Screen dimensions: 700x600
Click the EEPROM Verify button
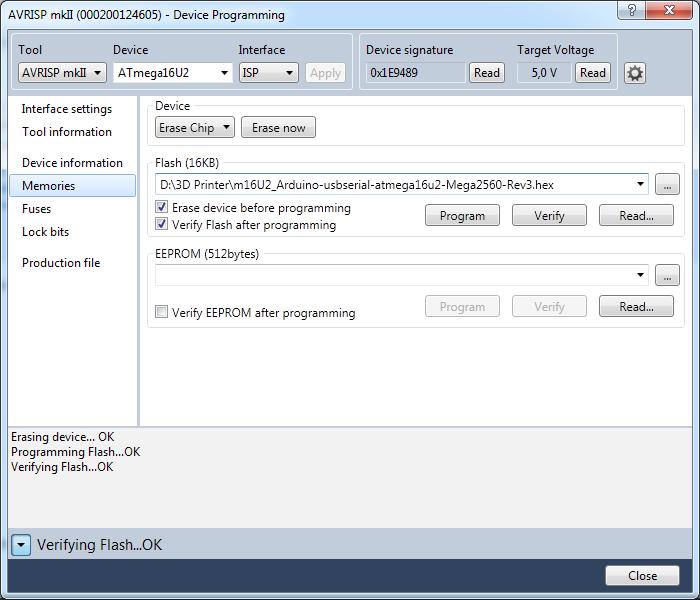tap(549, 307)
